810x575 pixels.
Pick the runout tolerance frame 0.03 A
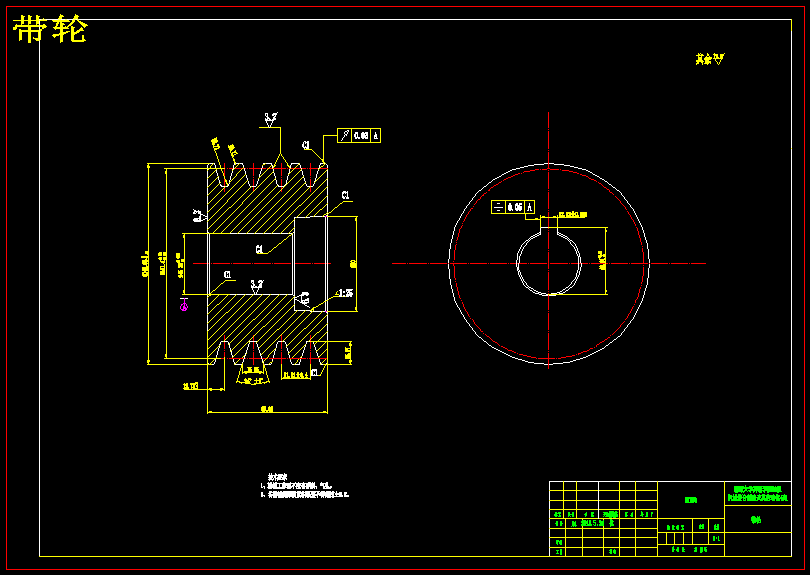tap(359, 135)
